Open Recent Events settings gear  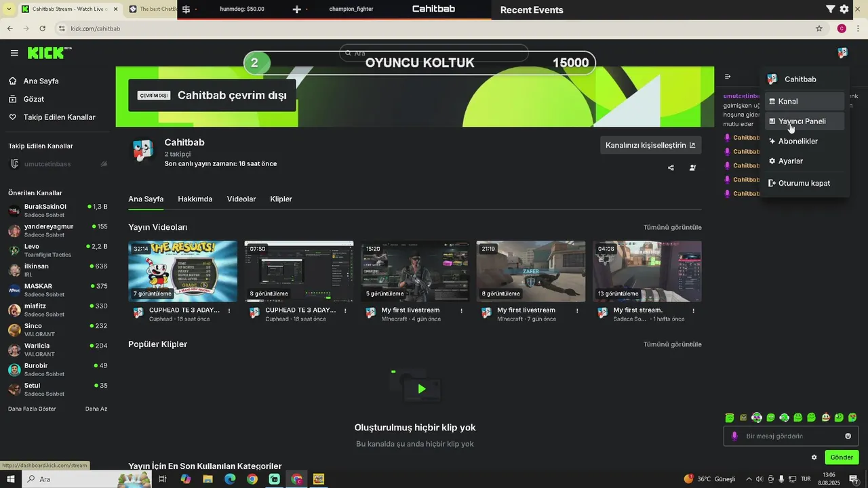844,9
